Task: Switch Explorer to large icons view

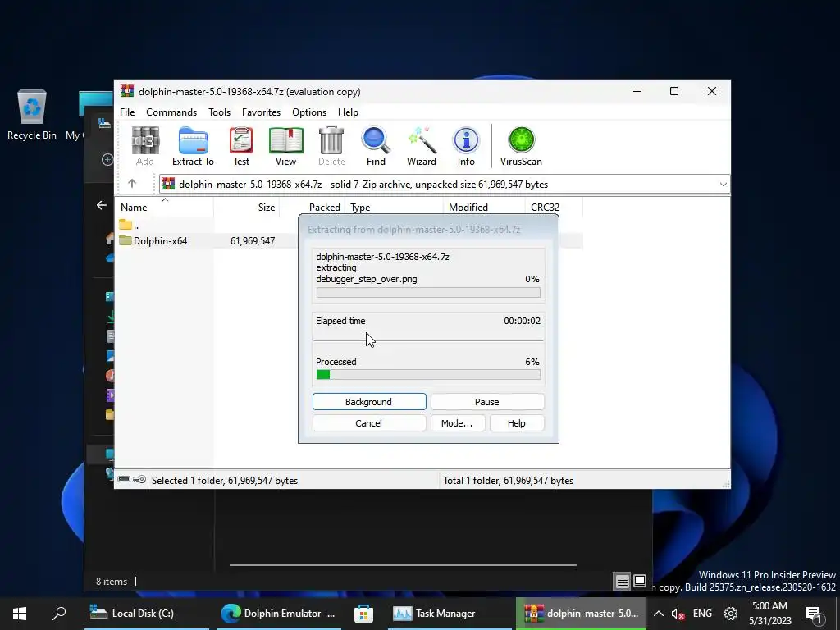Action: pyautogui.click(x=640, y=582)
